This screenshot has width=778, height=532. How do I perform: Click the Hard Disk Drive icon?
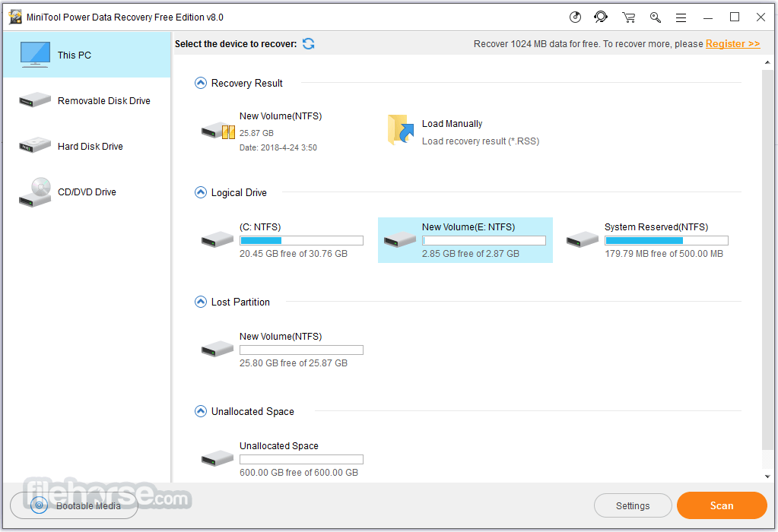[35, 145]
